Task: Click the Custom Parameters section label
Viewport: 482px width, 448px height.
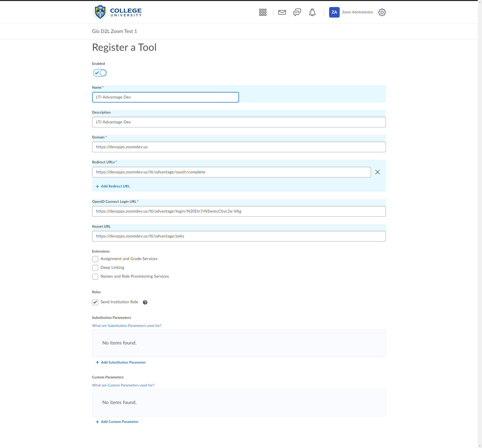Action: (108, 377)
